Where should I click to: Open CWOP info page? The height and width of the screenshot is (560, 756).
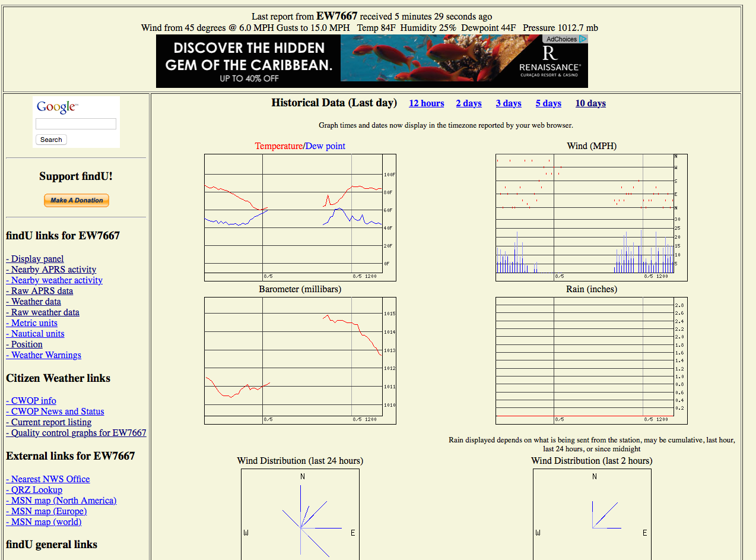(x=31, y=400)
